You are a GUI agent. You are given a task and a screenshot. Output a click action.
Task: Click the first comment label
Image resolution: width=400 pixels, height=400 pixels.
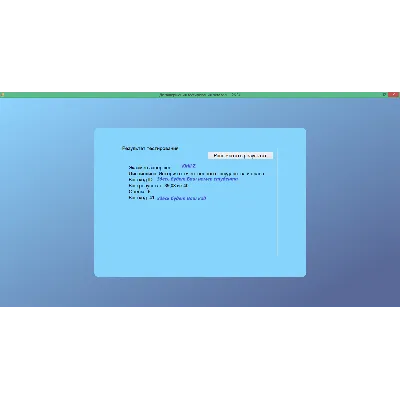pyautogui.click(x=141, y=180)
